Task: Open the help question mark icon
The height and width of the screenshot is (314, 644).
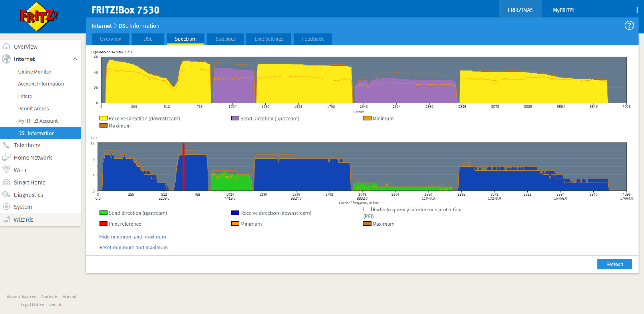Action: tap(629, 25)
